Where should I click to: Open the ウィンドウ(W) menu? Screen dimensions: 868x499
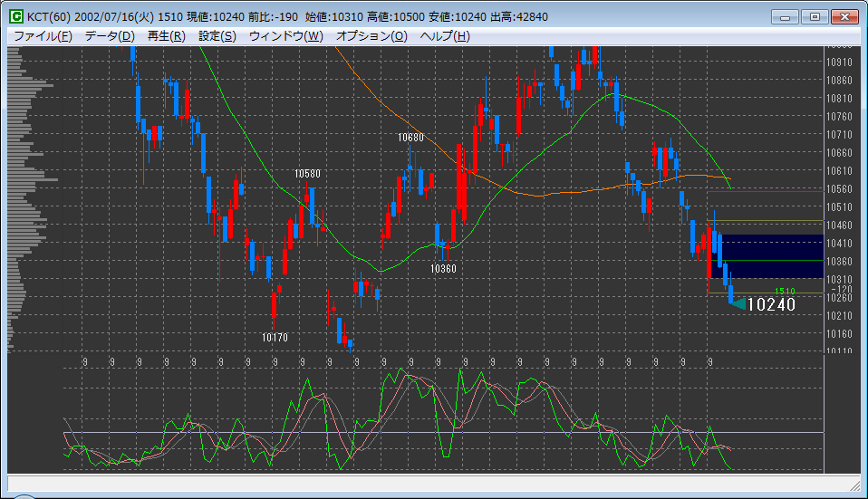point(285,36)
